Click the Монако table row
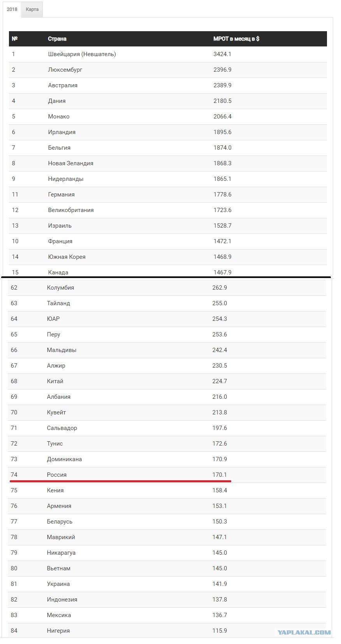341x644 pixels. (x=168, y=117)
